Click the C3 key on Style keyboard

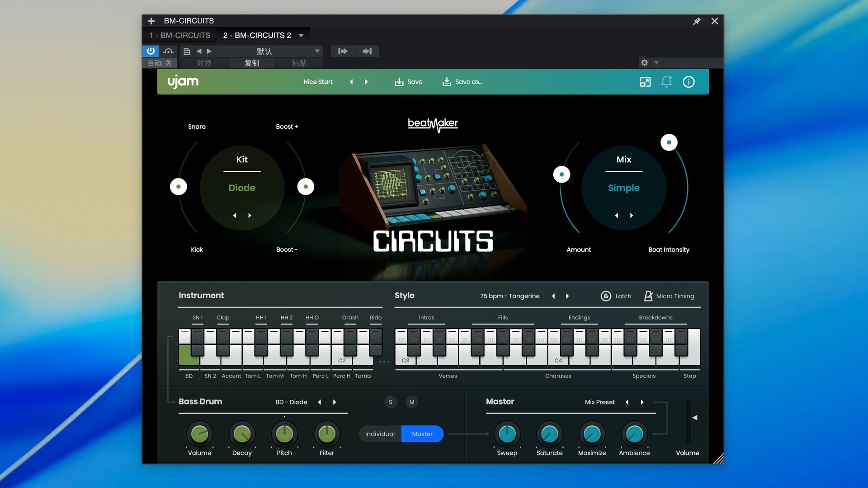pyautogui.click(x=406, y=360)
